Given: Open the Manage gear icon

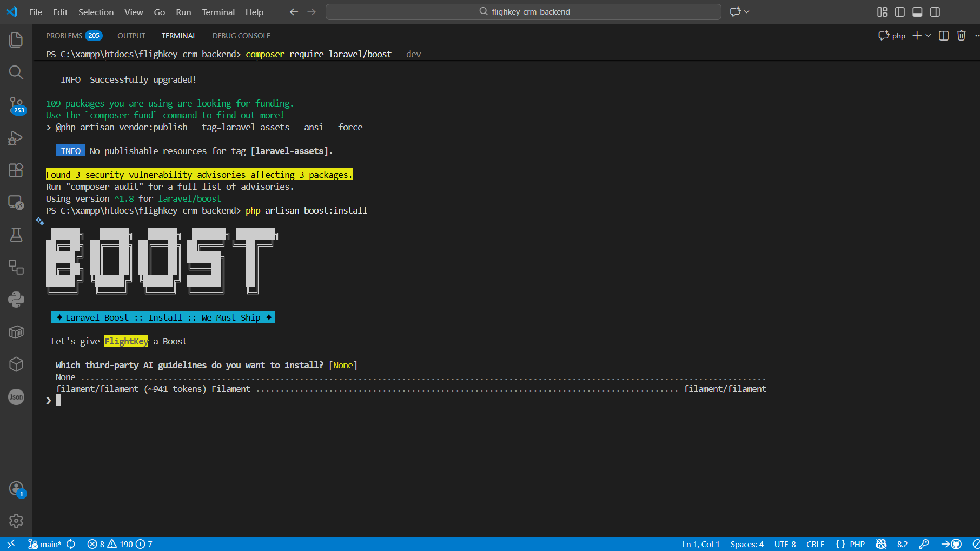Looking at the screenshot, I should coord(16,521).
